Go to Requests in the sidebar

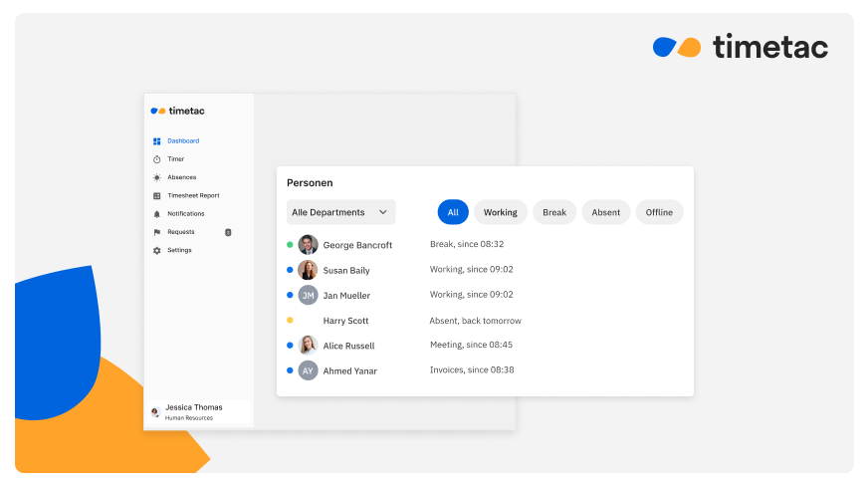[181, 232]
